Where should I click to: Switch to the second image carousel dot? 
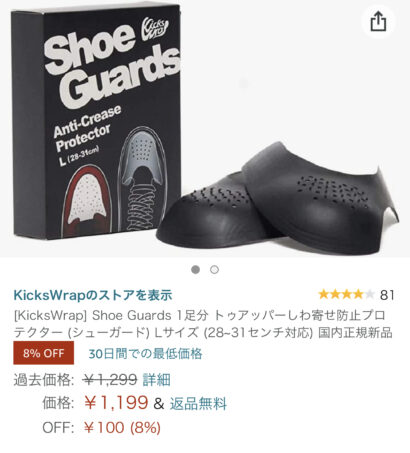[214, 269]
